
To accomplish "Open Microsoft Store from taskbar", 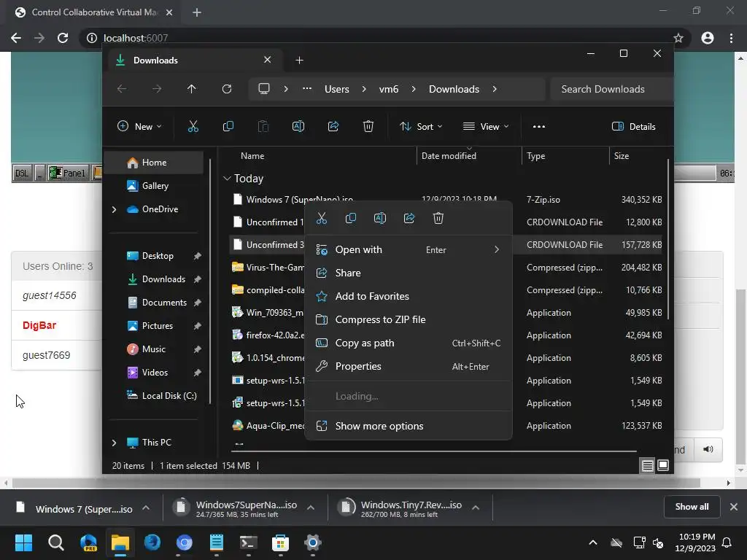I will tap(280, 542).
